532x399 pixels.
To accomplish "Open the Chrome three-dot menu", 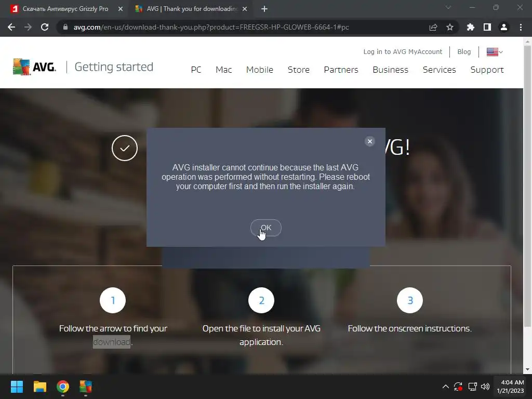I will click(521, 27).
